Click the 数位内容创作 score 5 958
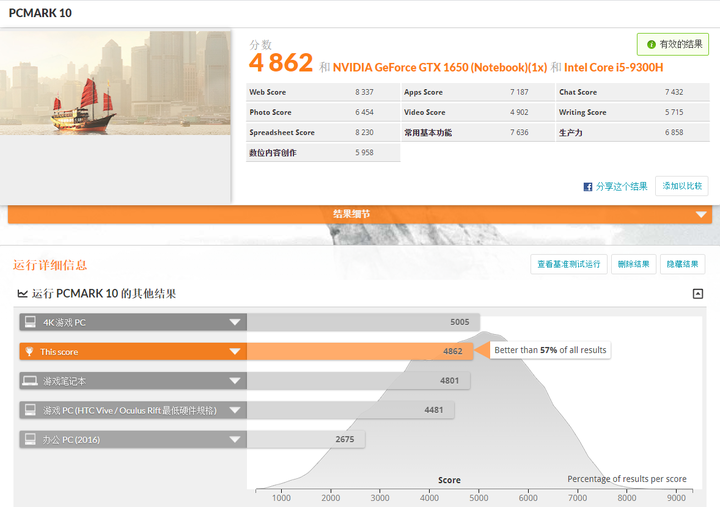This screenshot has height=507, width=720. pos(364,152)
